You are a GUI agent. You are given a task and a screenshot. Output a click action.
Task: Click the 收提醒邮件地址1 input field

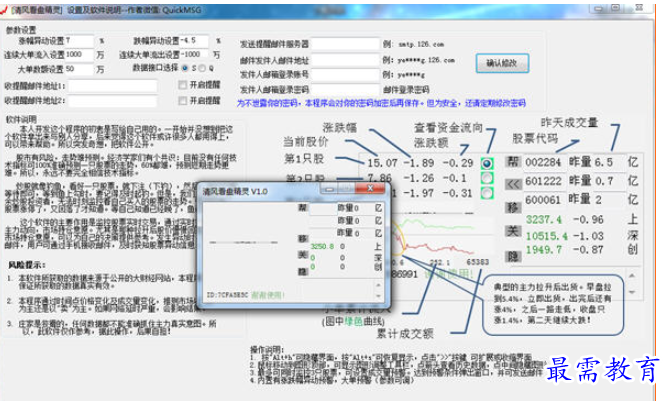tap(113, 87)
